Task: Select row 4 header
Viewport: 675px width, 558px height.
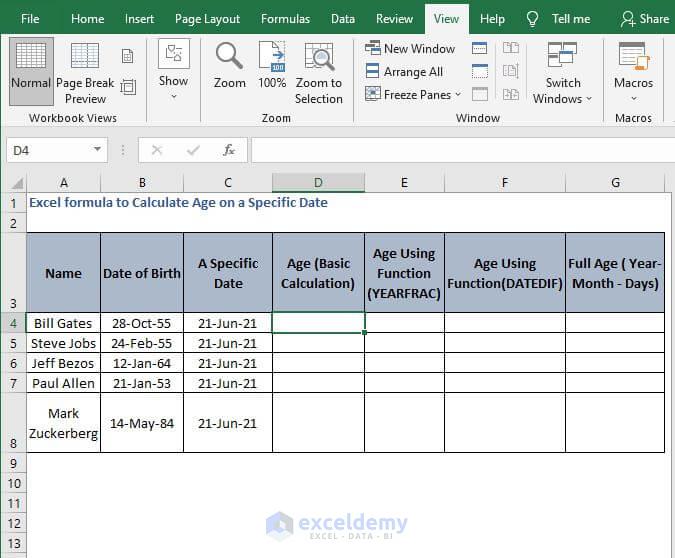Action: click(x=13, y=323)
